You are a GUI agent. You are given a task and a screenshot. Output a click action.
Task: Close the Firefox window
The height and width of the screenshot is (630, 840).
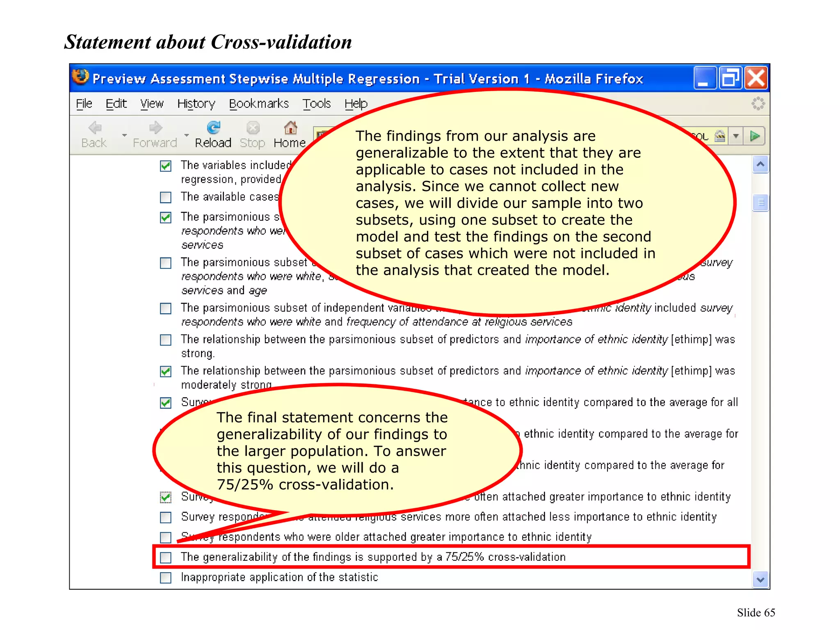[x=756, y=78]
